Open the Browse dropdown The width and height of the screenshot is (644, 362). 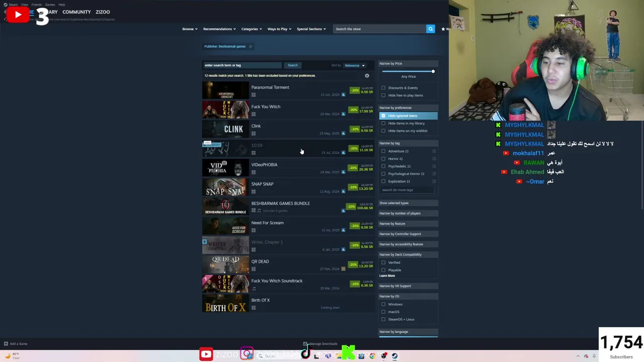(190, 29)
